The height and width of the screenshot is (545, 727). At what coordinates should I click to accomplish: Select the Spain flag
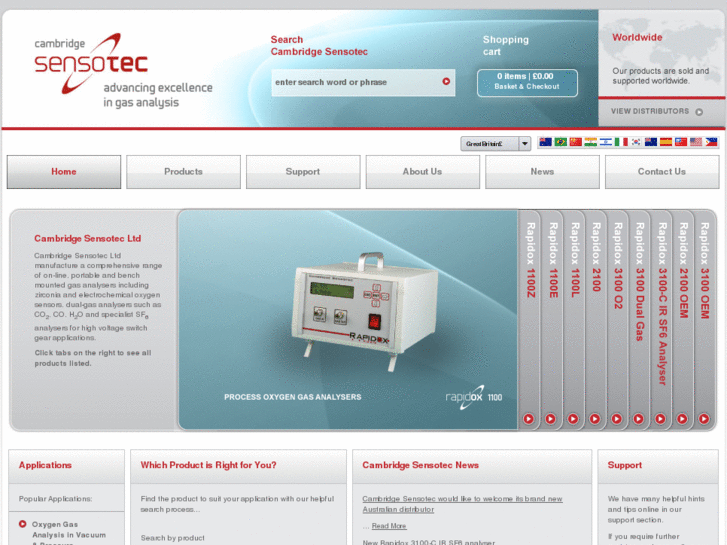coord(666,142)
